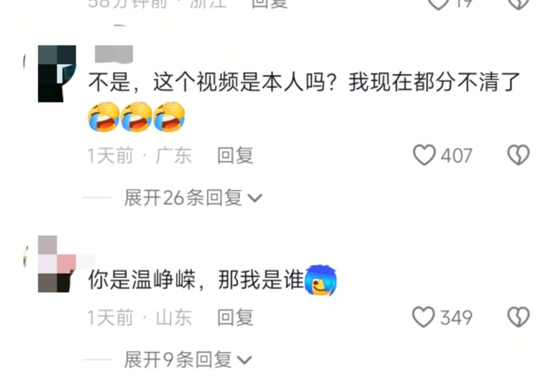This screenshot has height=392, width=559.
Task: Tap the chevron next to 展开9条回复
Action: (x=245, y=361)
